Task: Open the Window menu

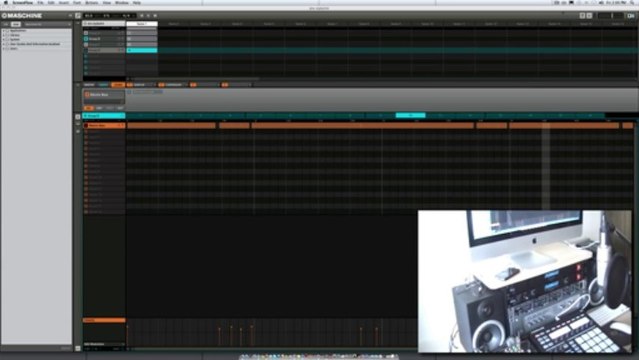Action: click(121, 2)
